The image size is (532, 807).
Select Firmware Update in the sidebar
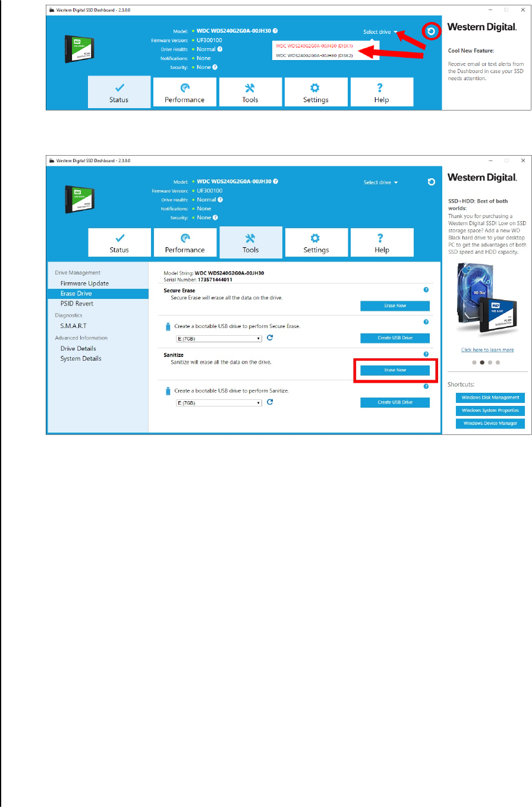84,283
